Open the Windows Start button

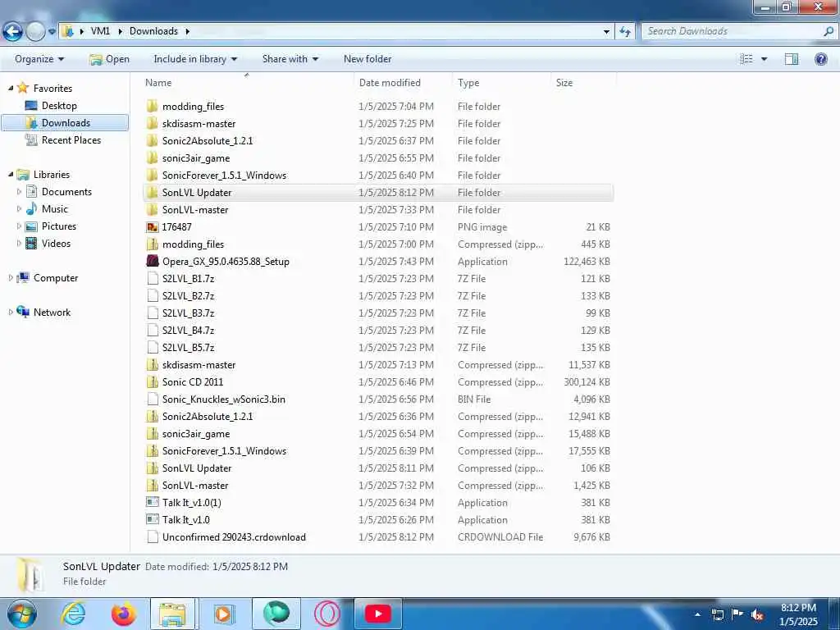21,614
